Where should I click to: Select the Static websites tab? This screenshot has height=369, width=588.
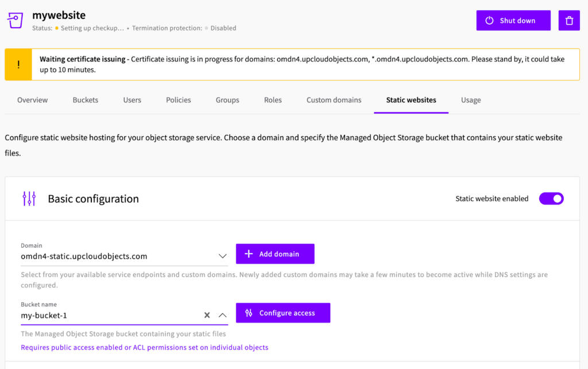(411, 100)
